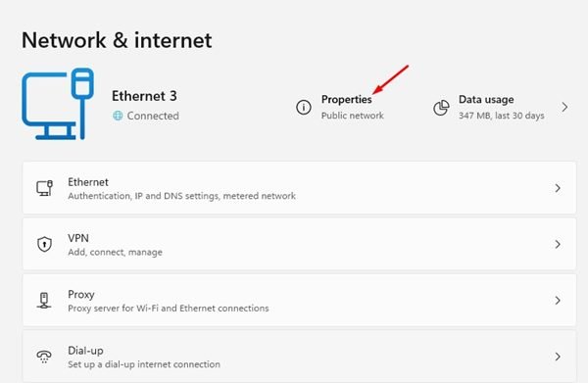Select the Dial-up internet connection entry

click(299, 357)
